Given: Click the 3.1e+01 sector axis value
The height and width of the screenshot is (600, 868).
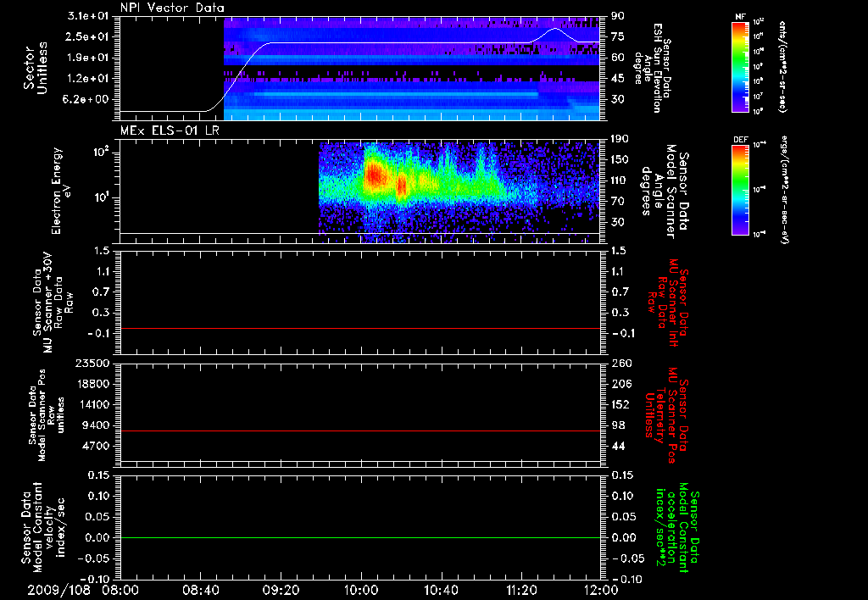Looking at the screenshot, I should click(x=87, y=16).
